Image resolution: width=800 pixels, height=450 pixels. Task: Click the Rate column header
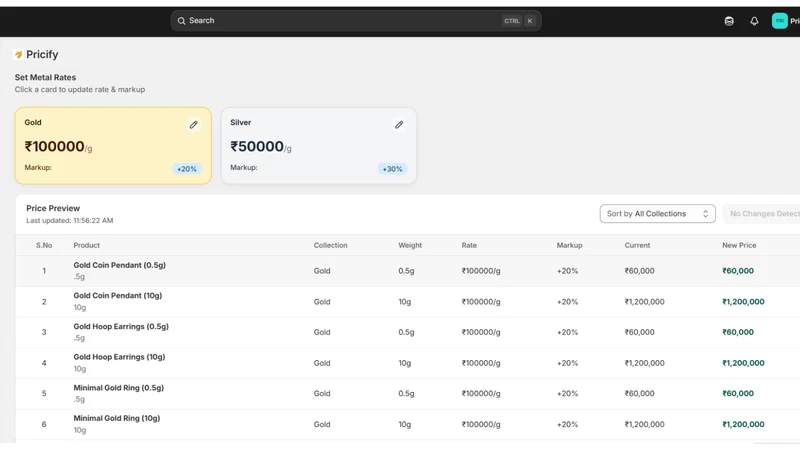469,245
